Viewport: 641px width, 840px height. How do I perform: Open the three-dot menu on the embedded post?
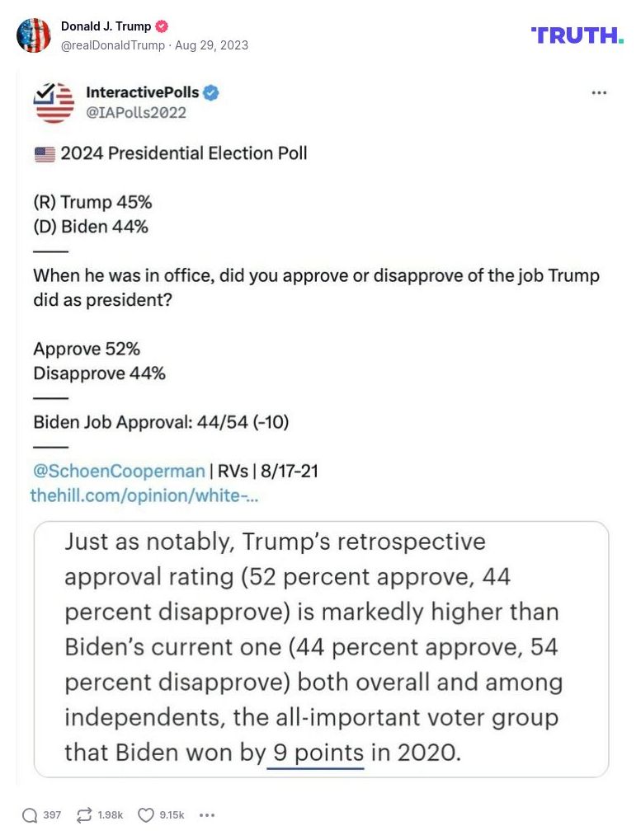tap(599, 93)
